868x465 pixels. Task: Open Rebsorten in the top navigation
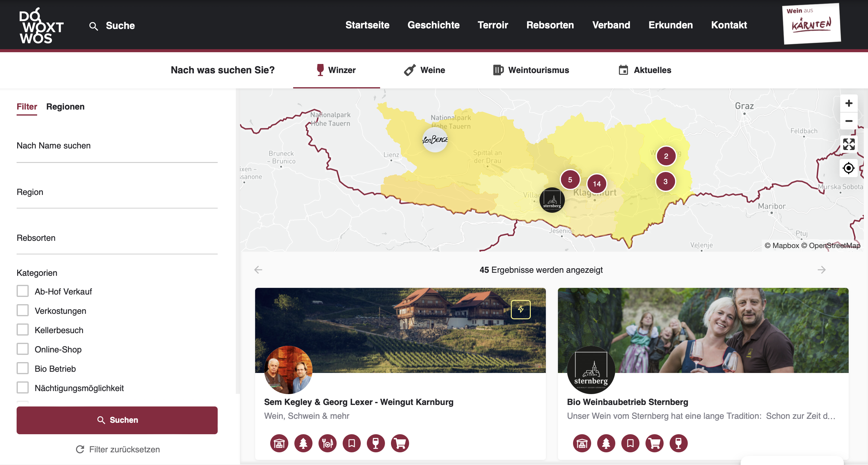(550, 25)
